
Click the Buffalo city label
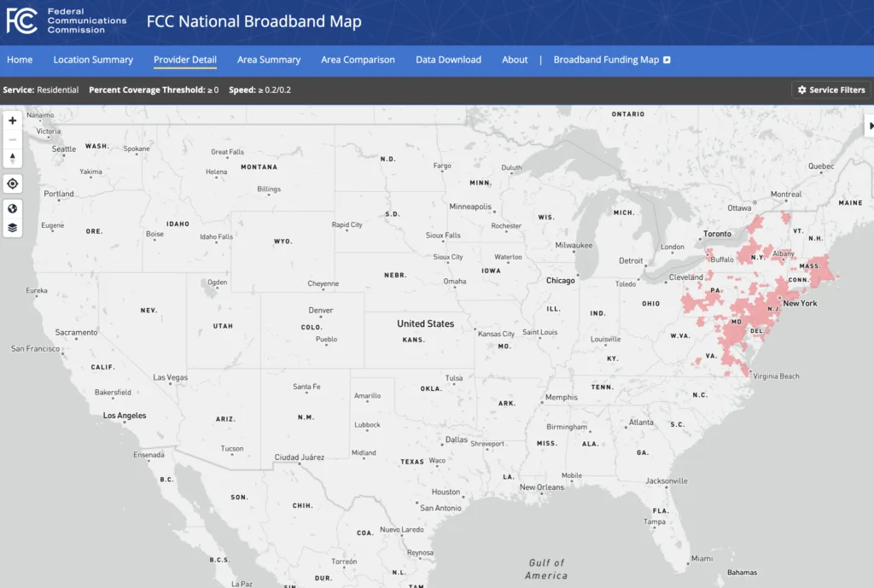pyautogui.click(x=722, y=259)
